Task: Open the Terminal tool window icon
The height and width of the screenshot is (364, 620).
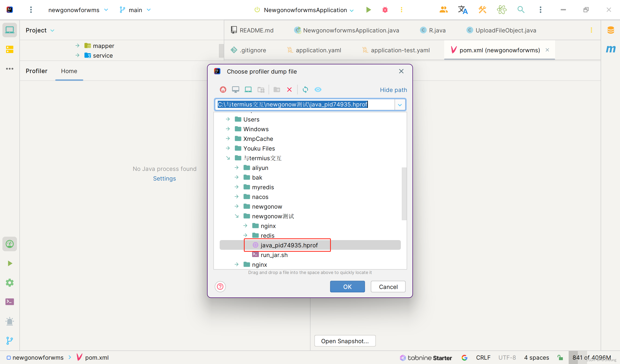Action: pyautogui.click(x=10, y=302)
